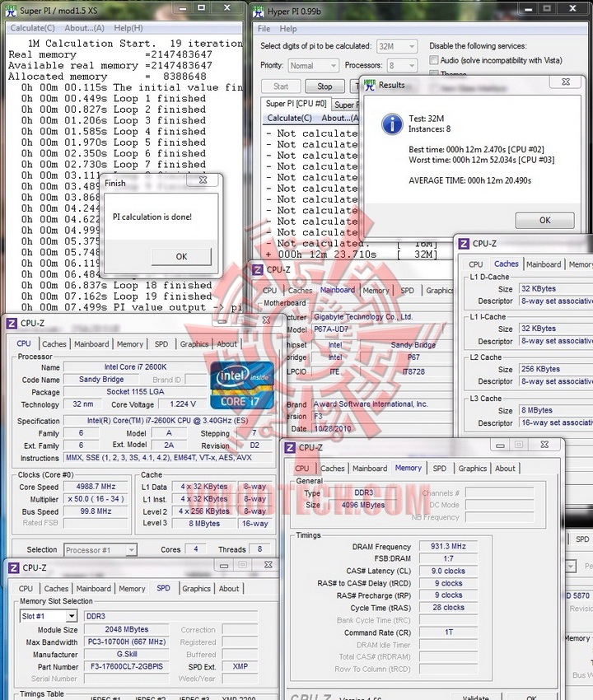Switch to Graphics tab in CPU-Z CPU window
The width and height of the screenshot is (593, 700).
point(194,343)
